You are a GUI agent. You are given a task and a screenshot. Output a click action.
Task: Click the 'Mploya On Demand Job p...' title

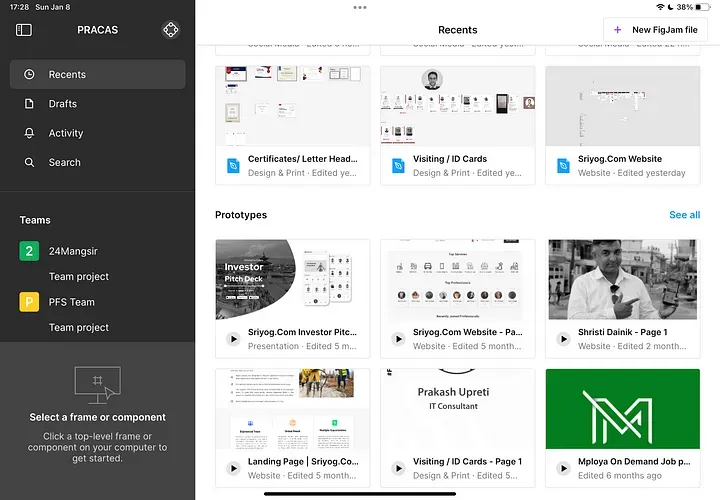(634, 461)
